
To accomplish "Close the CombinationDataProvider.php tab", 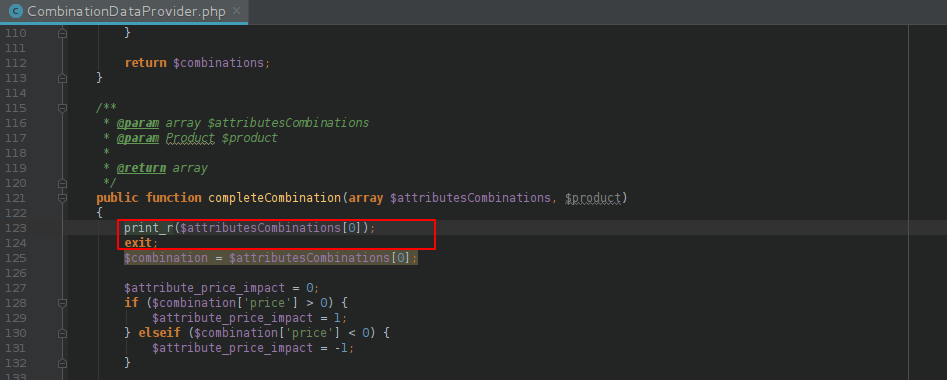I will pos(236,11).
